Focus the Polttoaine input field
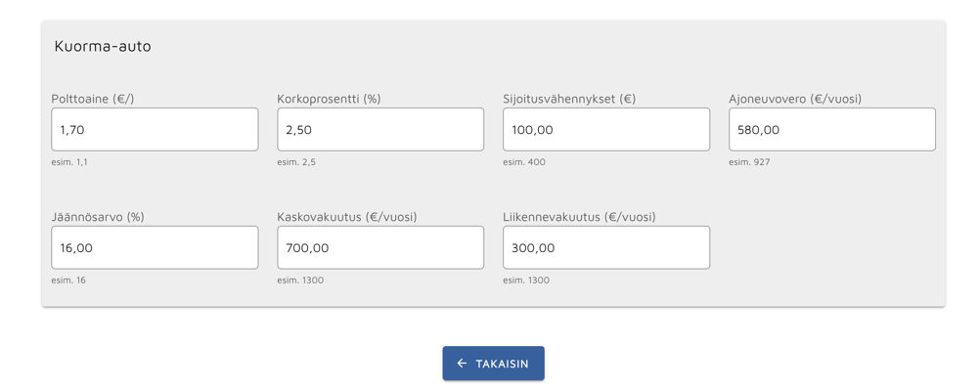Image resolution: width=980 pixels, height=388 pixels. [155, 129]
